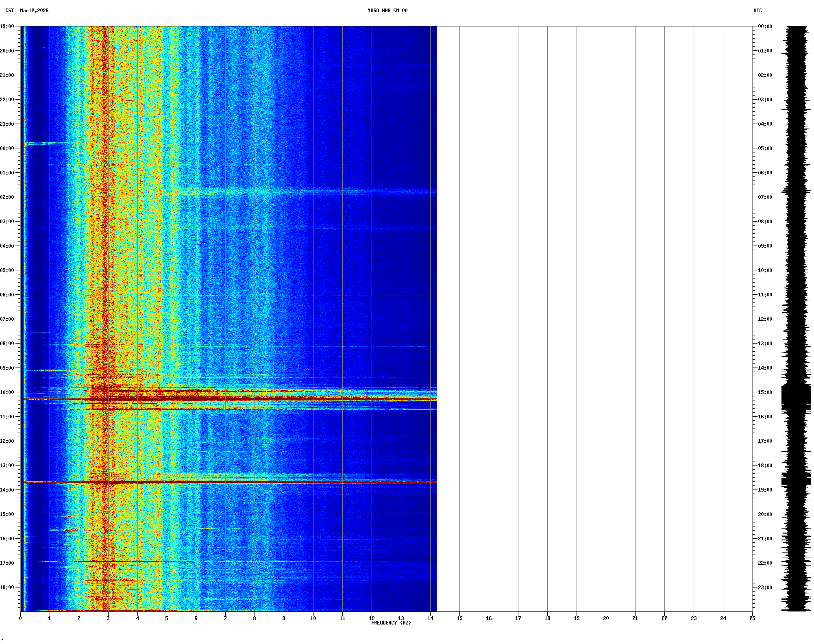Click the 19:00 UTC time tick label

(765, 490)
